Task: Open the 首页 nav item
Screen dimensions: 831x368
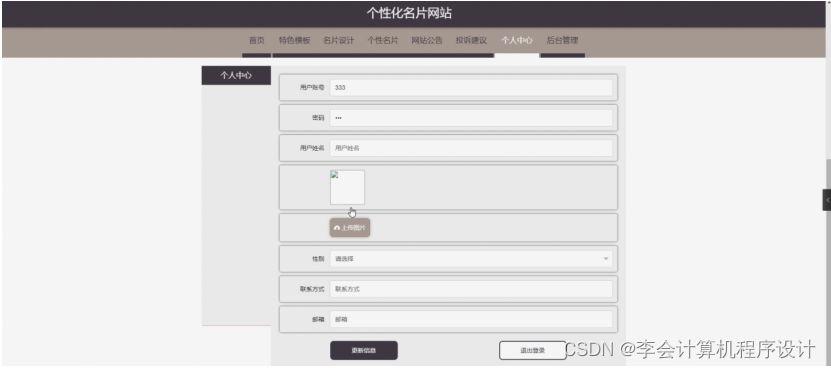Action: (257, 41)
